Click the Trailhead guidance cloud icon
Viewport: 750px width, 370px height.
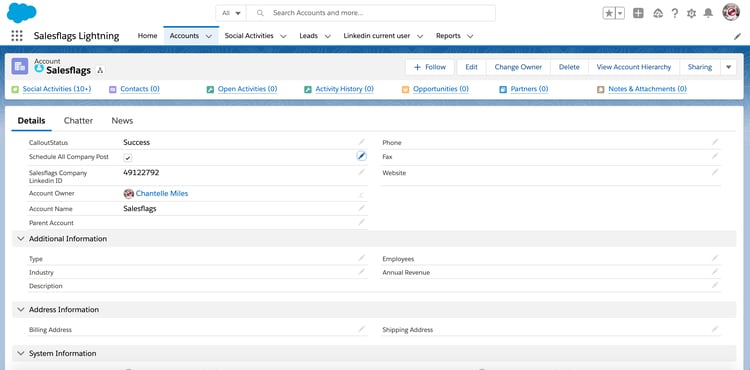tap(658, 13)
